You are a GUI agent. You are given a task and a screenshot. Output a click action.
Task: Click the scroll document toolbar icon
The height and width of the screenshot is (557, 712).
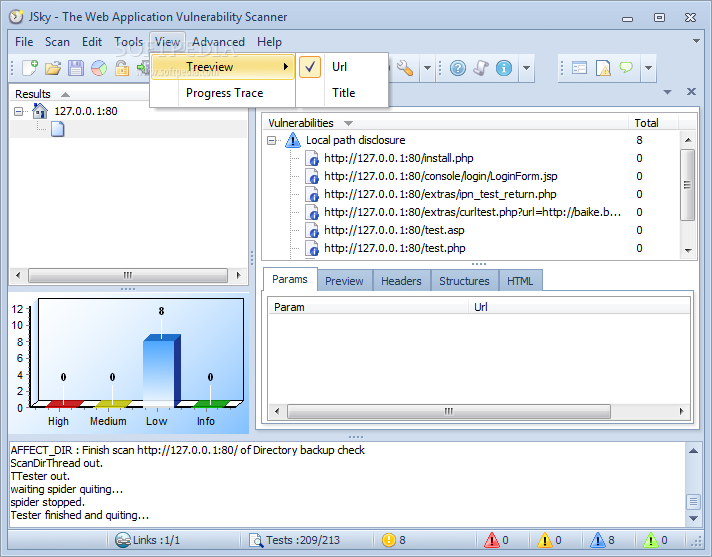(481, 68)
